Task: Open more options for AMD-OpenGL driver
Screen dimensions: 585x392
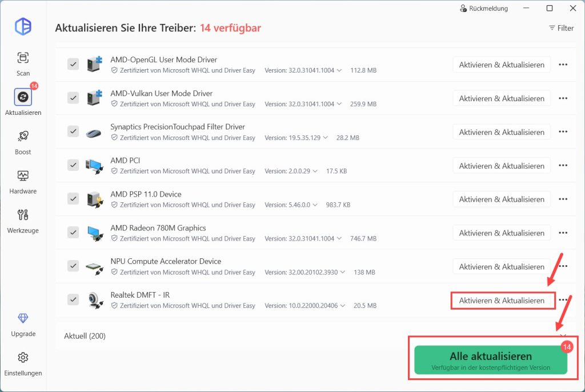Action: 563,65
